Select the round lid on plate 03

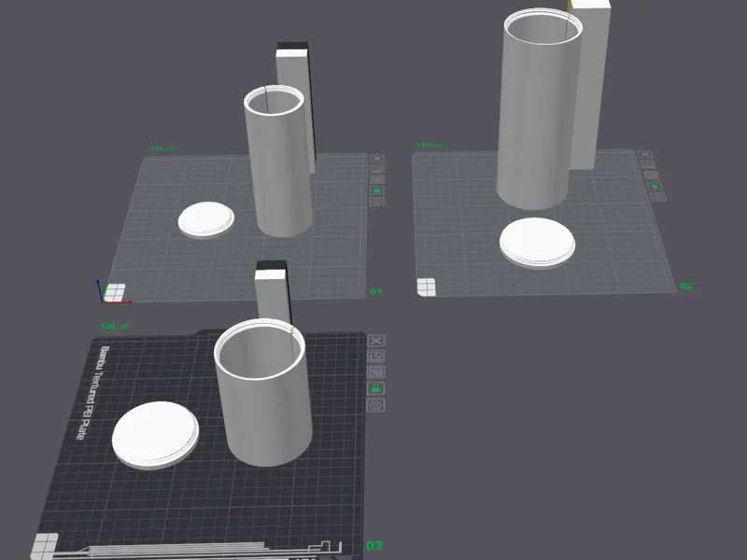coord(155,435)
